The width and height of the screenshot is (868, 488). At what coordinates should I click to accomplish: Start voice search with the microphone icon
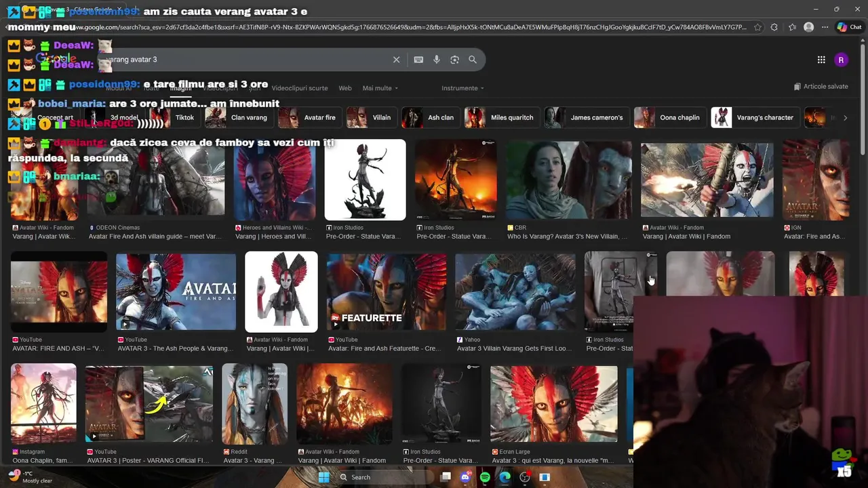point(437,60)
